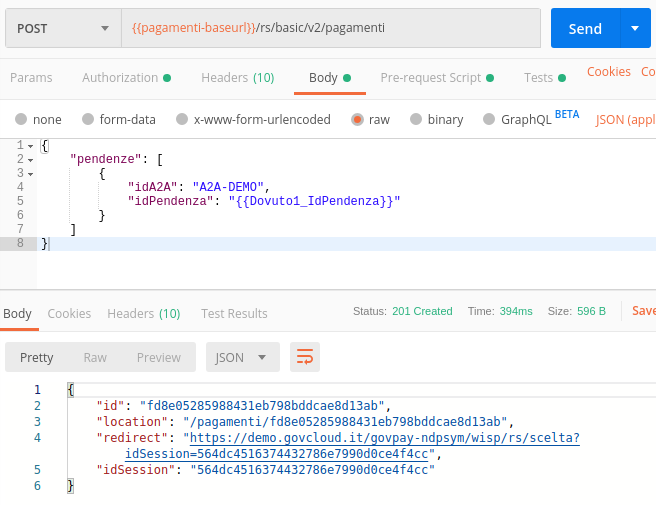Click the "idSession" value on response line 5
Image resolution: width=656 pixels, height=505 pixels.
click(x=313, y=469)
